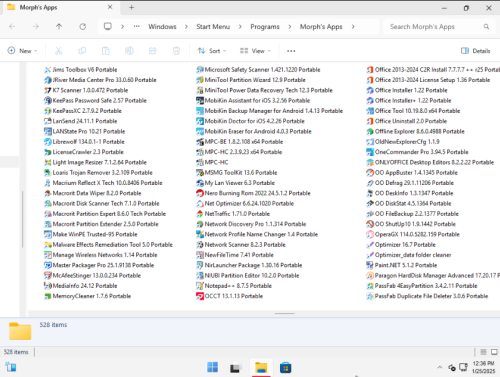Refresh the Morph's Apps folder
Image resolution: width=500 pixels, height=377 pixels.
pyautogui.click(x=83, y=26)
